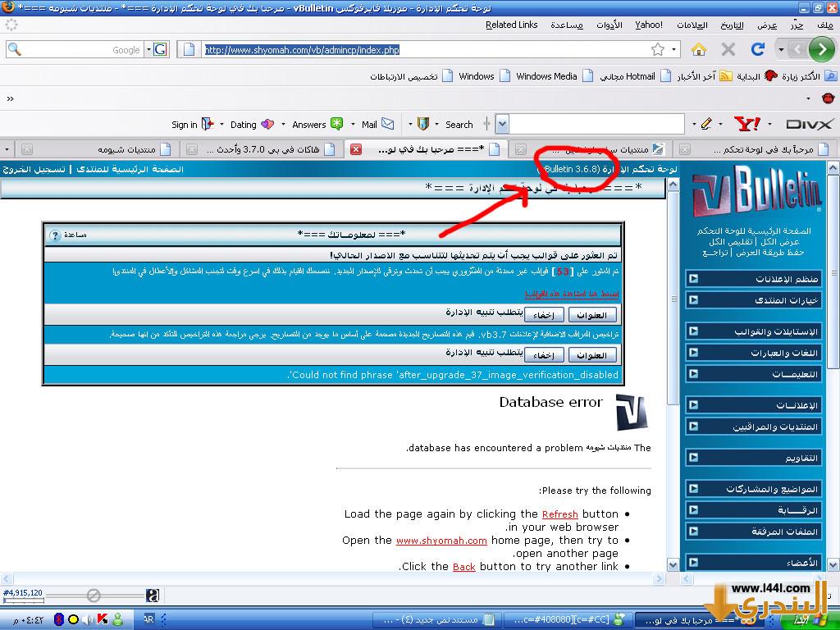Viewport: 840px width, 630px height.
Task: Click the first العنوان button
Action: pos(592,315)
